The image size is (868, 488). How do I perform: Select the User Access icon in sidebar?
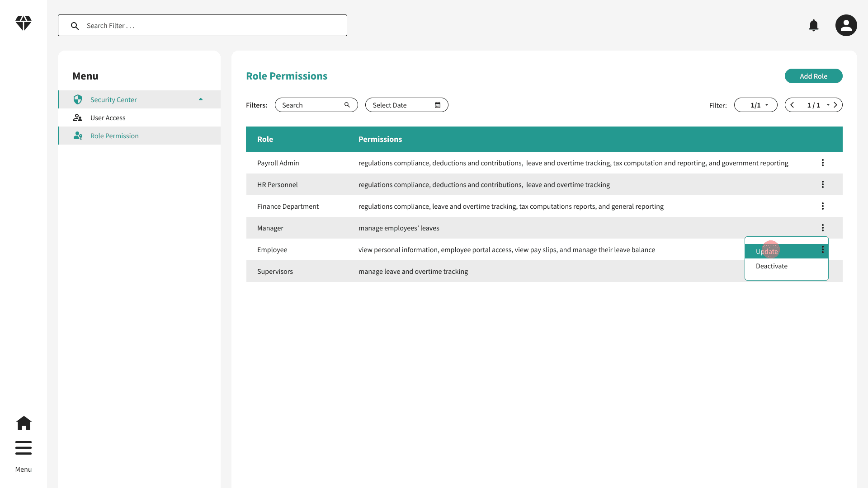[77, 117]
